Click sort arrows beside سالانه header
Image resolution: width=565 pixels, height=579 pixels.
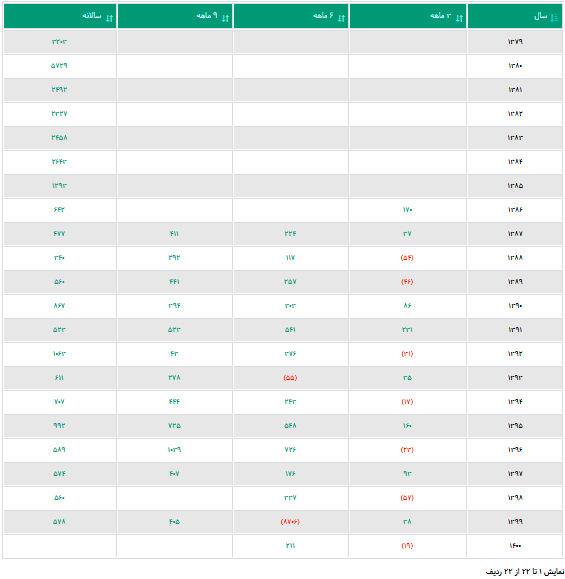click(x=109, y=18)
